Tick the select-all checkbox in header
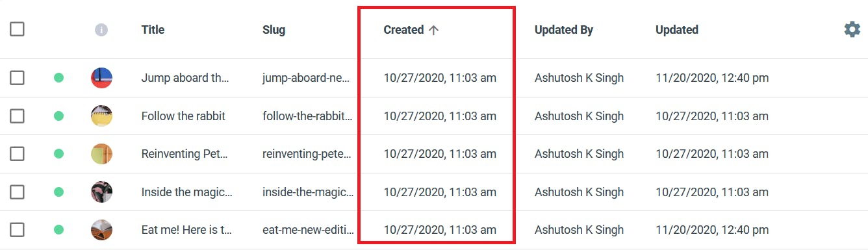 click(18, 29)
